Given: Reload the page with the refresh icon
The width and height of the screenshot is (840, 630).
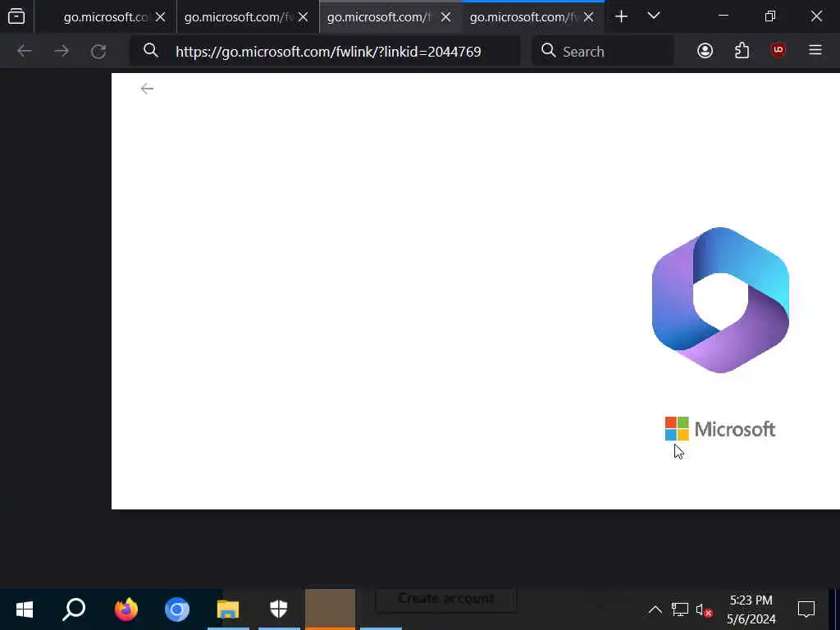Looking at the screenshot, I should click(x=98, y=52).
